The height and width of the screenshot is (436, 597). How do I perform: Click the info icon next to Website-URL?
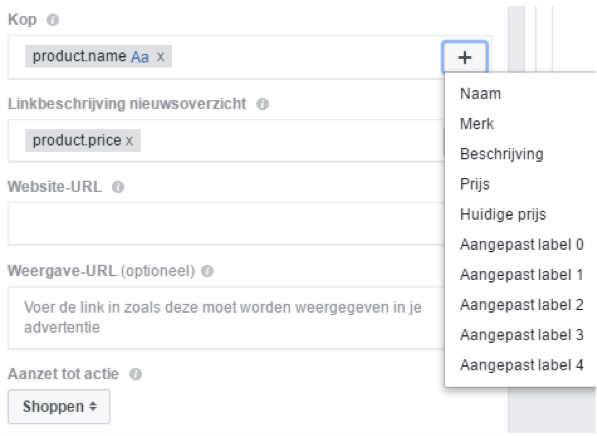[118, 187]
